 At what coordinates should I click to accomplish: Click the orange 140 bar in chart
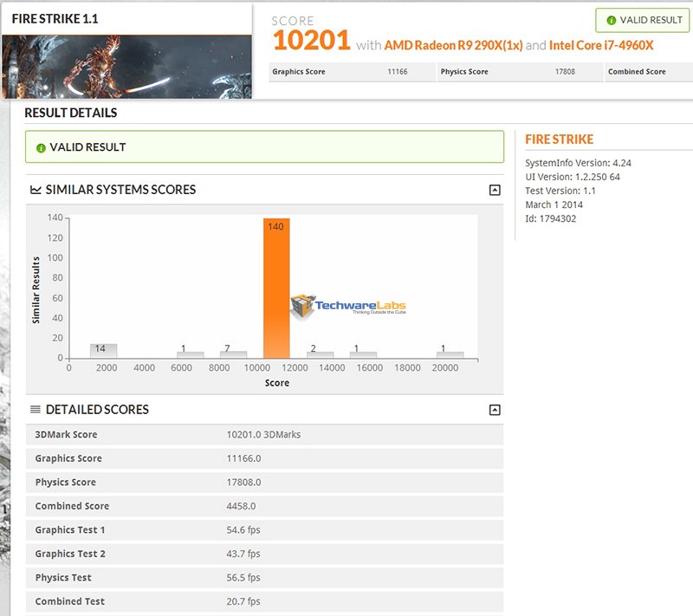click(276, 289)
